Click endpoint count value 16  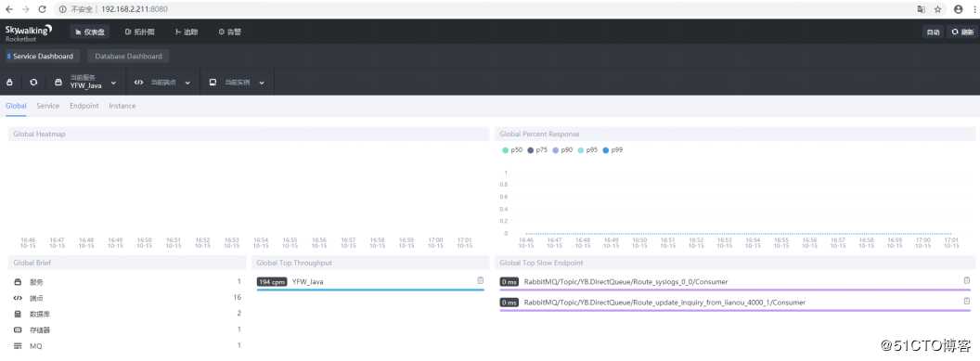click(x=237, y=297)
